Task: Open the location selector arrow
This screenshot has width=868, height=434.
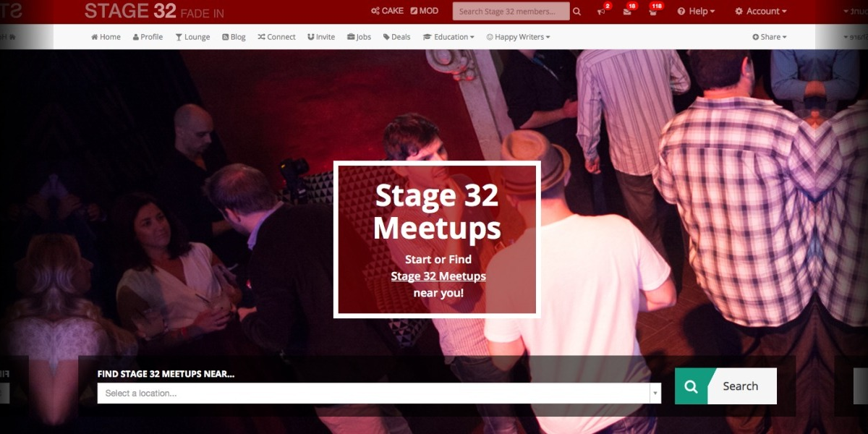Action: (655, 393)
